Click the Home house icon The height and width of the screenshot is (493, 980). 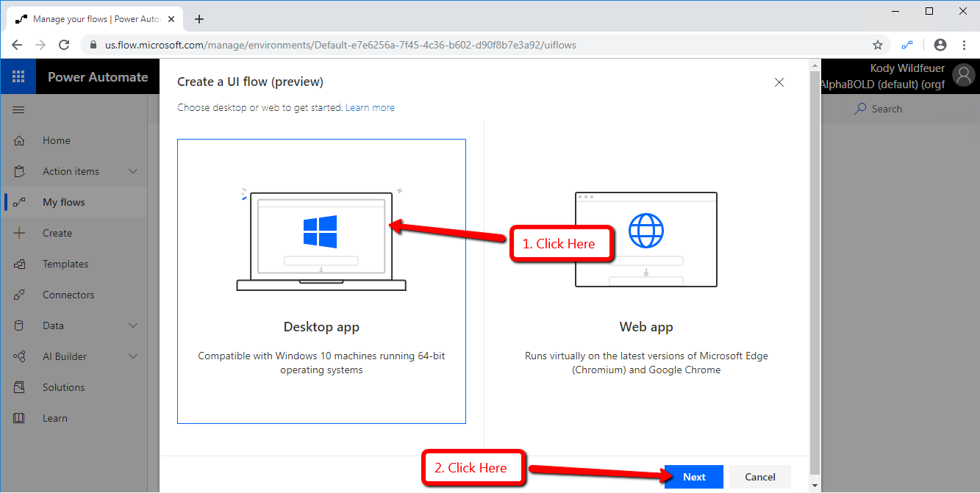[19, 140]
